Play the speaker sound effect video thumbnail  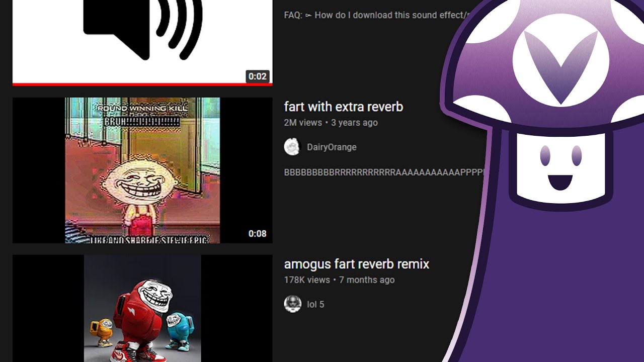coord(142,42)
